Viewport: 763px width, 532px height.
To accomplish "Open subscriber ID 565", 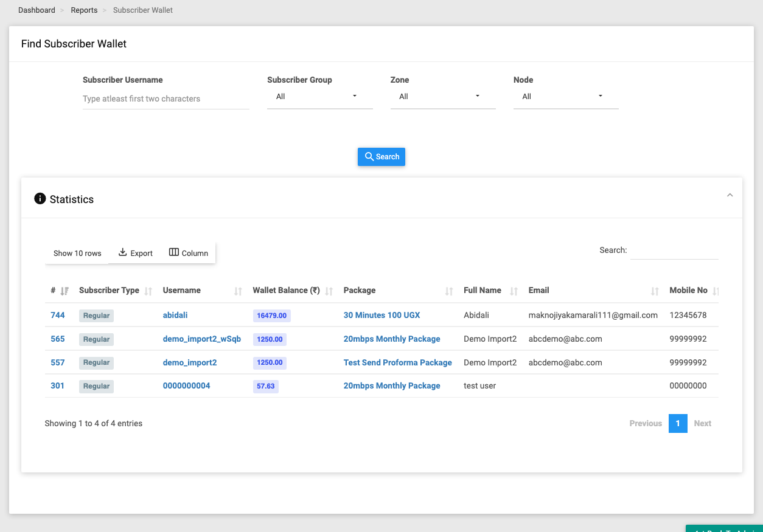I will 58,339.
